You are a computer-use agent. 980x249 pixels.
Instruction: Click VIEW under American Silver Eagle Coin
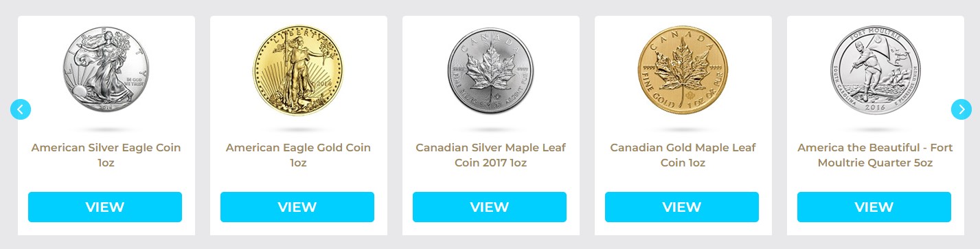pyautogui.click(x=105, y=207)
